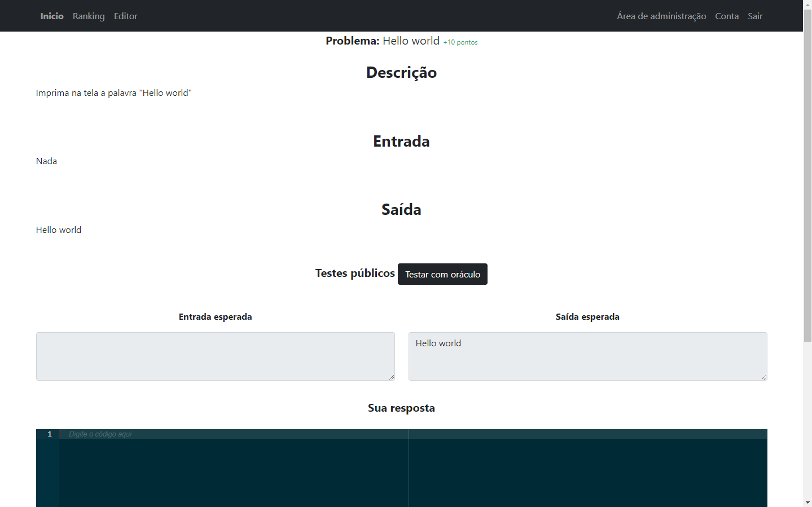Click line number 1 in editor gutter
812x507 pixels.
(x=50, y=434)
